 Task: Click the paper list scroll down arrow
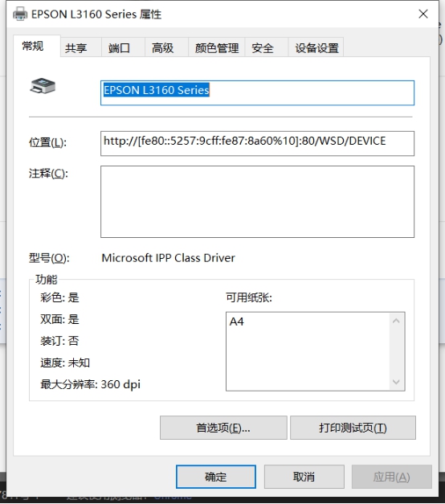[396, 382]
